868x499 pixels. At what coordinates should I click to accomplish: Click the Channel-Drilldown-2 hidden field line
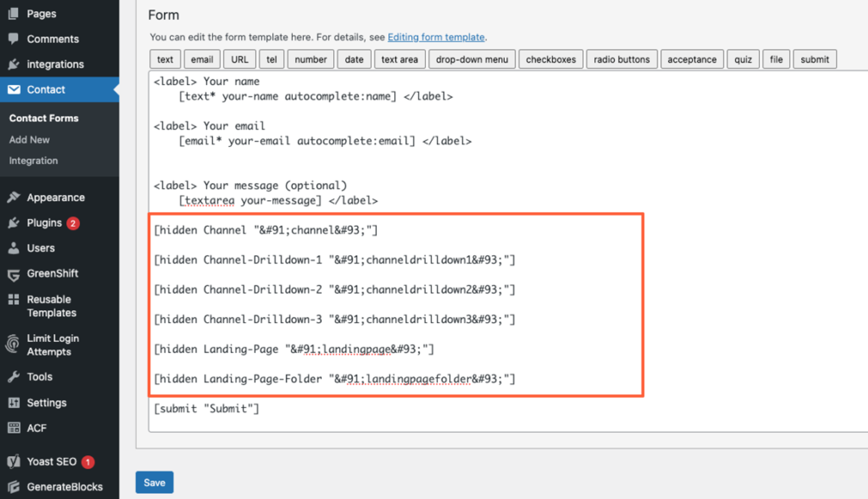(334, 290)
